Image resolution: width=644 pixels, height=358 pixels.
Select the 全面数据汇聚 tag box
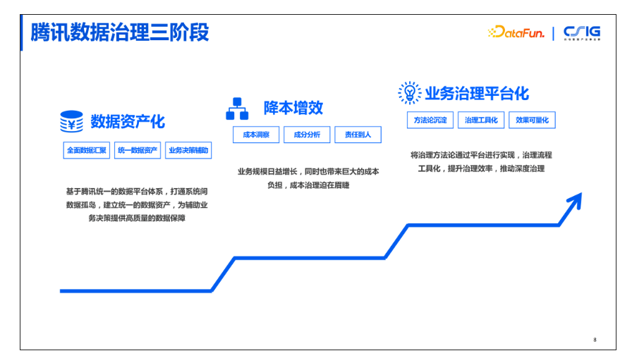coord(87,150)
